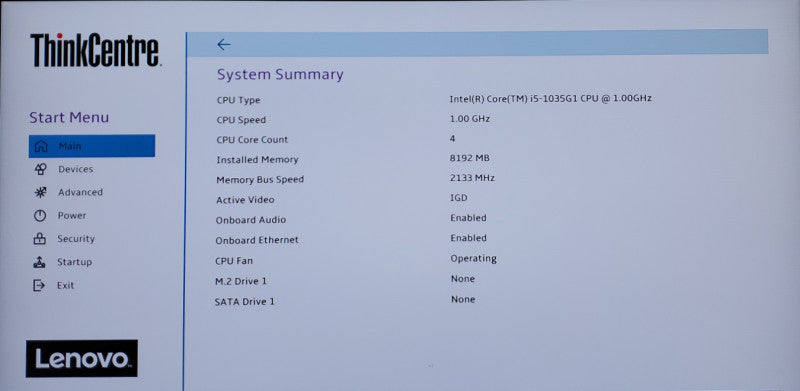Select the Active Video label
The image size is (800, 391).
(x=245, y=200)
